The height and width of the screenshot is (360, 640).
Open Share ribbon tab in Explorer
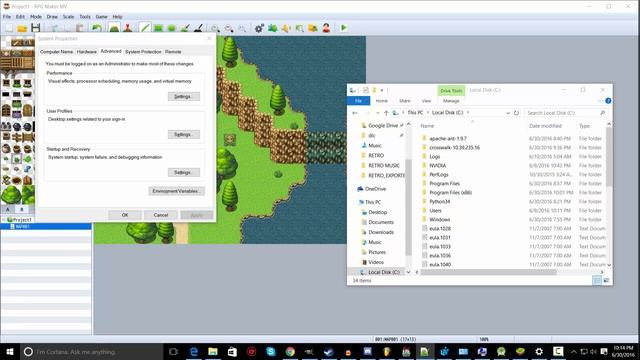click(405, 101)
